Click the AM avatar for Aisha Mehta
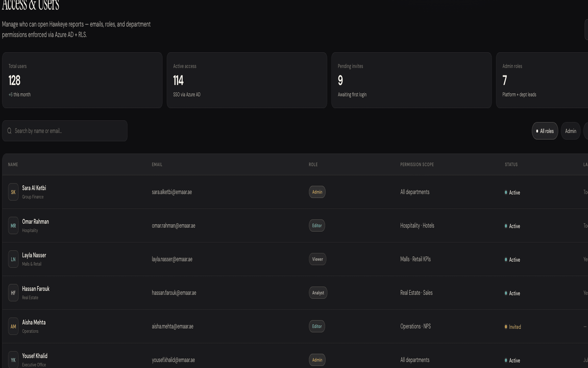Screen dimensions: 588x368 point(13,326)
